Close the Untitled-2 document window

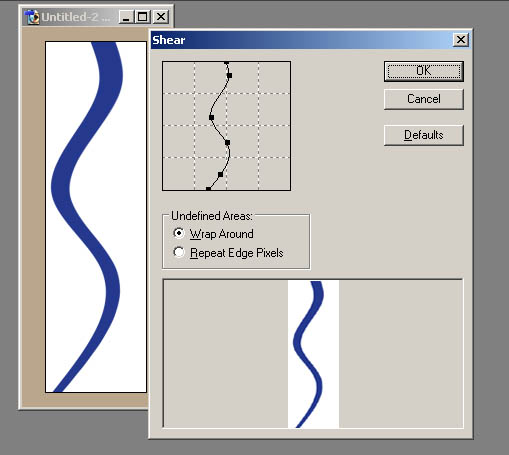point(161,17)
